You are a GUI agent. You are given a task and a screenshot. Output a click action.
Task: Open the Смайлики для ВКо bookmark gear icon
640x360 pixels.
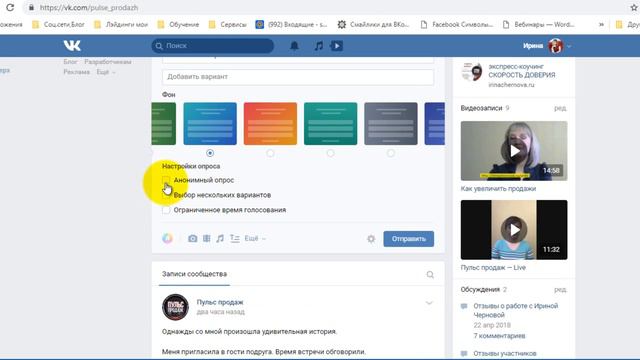point(342,24)
